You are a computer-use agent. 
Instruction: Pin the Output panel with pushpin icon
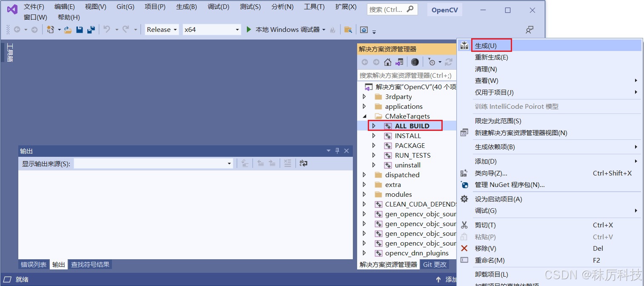(338, 151)
